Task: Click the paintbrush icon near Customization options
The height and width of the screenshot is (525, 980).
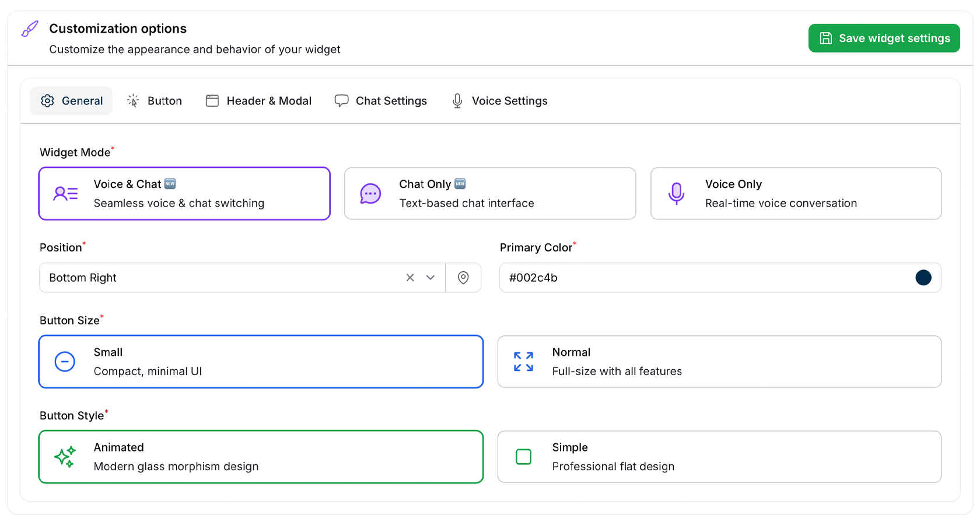Action: tap(30, 29)
